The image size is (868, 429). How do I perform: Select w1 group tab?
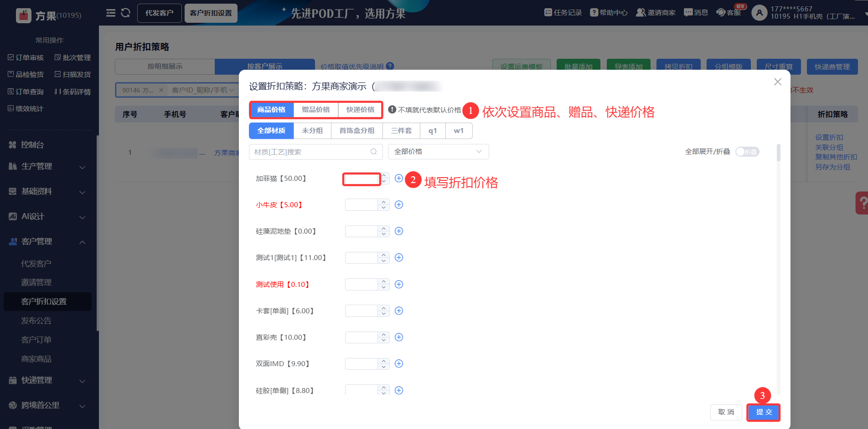[x=459, y=131]
